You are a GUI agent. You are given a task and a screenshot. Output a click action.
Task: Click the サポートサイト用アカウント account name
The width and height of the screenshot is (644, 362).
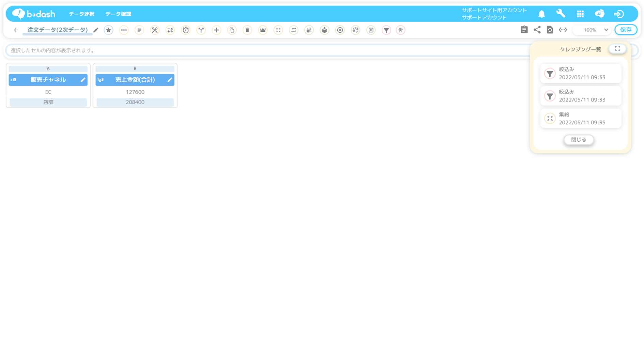point(494,10)
